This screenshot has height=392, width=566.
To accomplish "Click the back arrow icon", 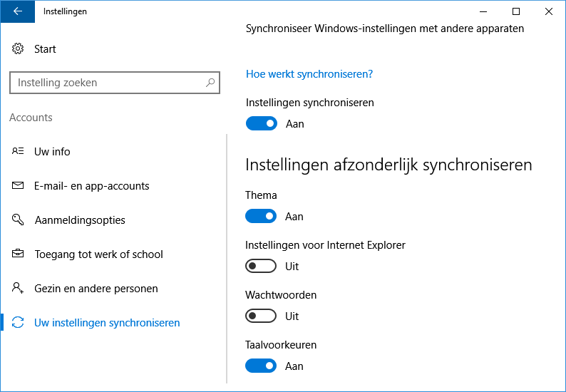I will pos(18,11).
